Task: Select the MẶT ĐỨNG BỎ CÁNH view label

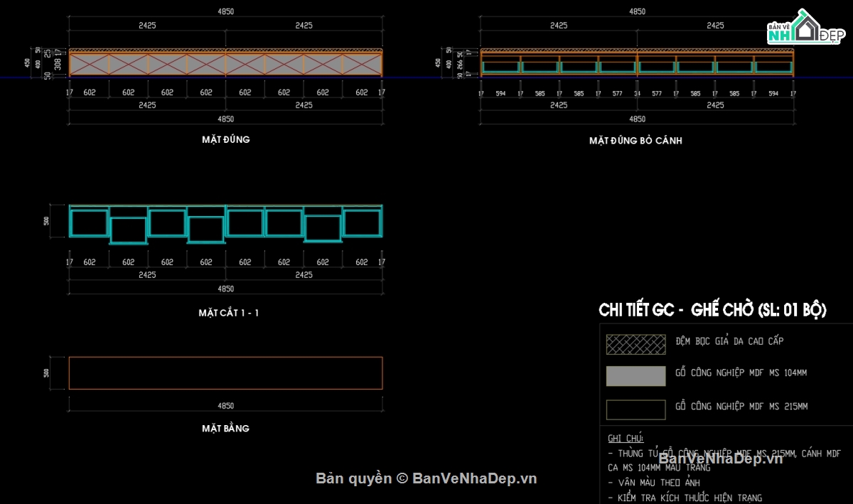Action: pos(635,141)
